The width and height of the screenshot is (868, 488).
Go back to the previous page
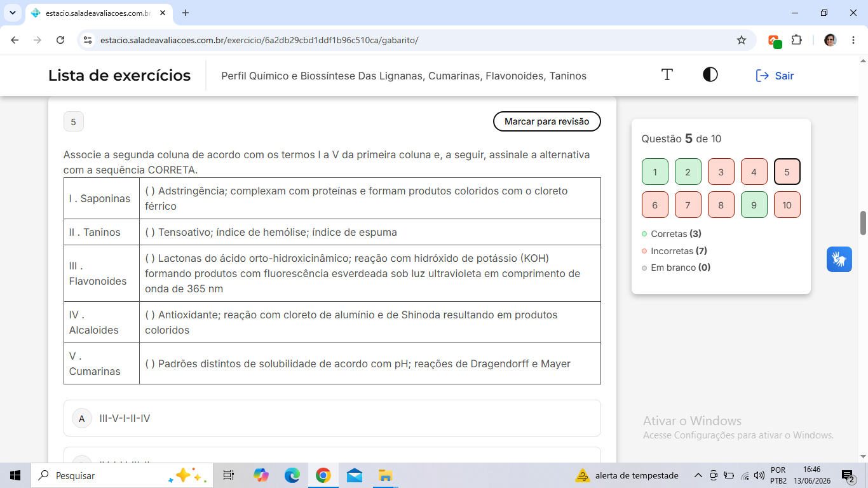point(15,40)
